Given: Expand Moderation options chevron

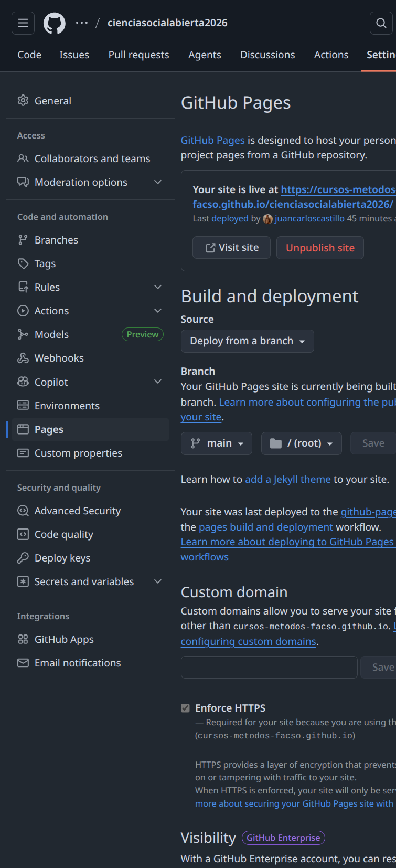Looking at the screenshot, I should 158,182.
